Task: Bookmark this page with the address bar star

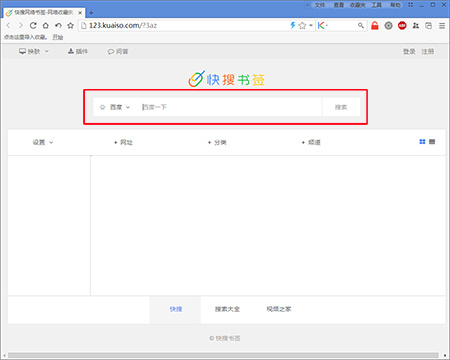Action: coord(302,25)
